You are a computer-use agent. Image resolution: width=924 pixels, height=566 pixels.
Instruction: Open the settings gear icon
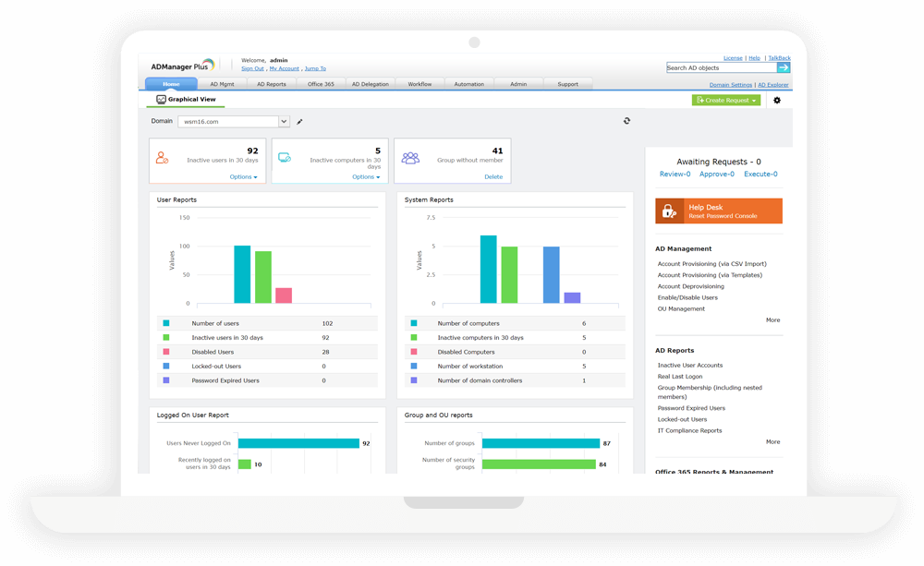coord(777,100)
